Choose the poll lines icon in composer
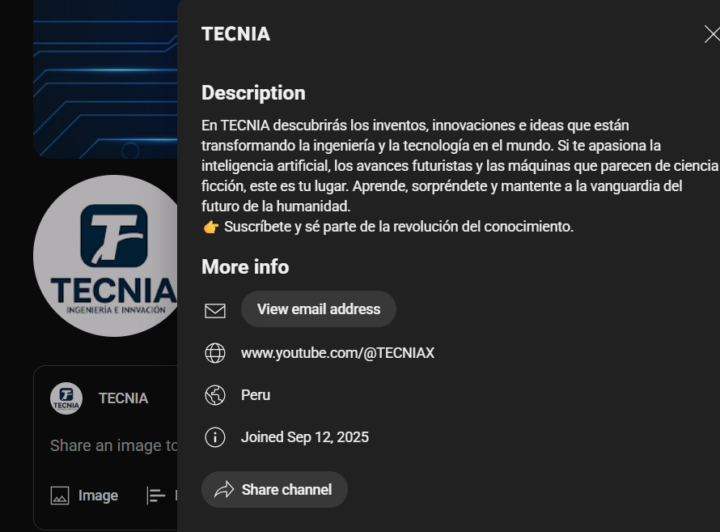Viewport: 720px width, 532px height. 156,496
